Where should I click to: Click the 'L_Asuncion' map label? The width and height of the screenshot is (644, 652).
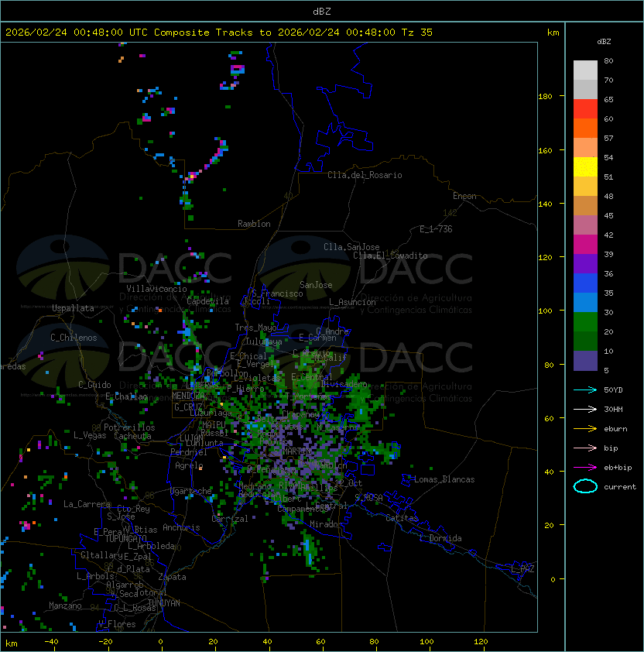coord(352,302)
